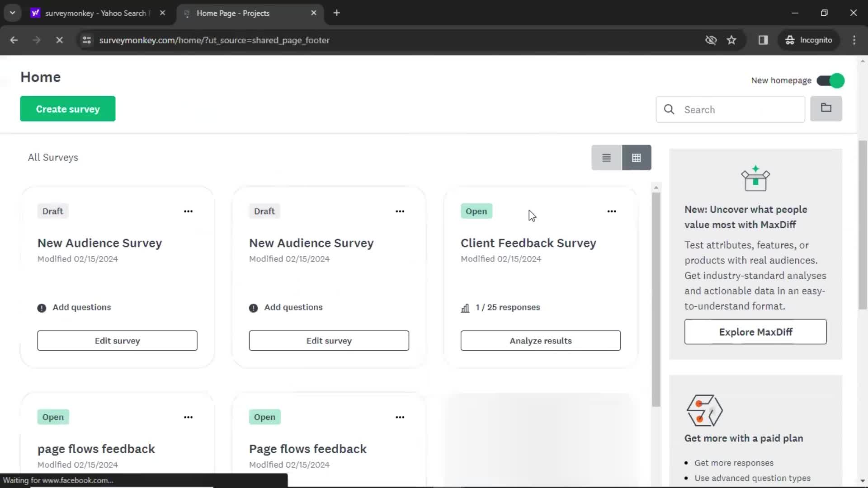The height and width of the screenshot is (488, 868).
Task: Click the MaxDiff gift box icon
Action: 755,178
